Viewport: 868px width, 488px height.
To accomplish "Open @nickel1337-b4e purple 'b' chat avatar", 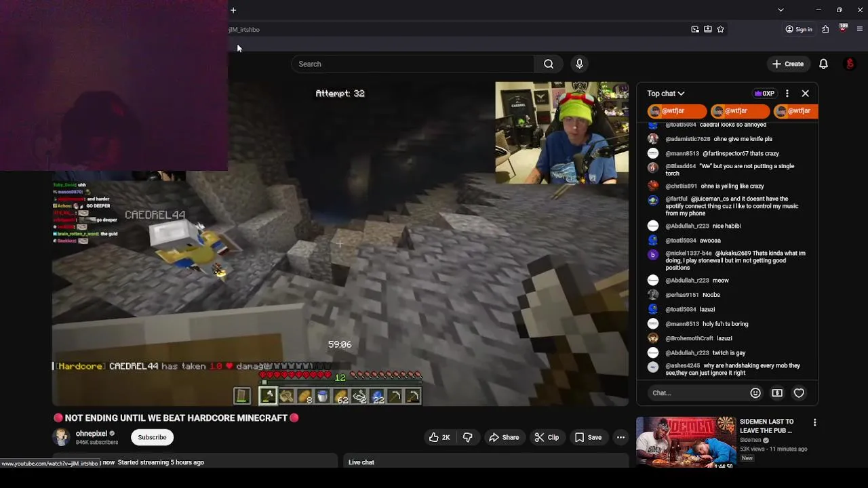I will pos(653,255).
